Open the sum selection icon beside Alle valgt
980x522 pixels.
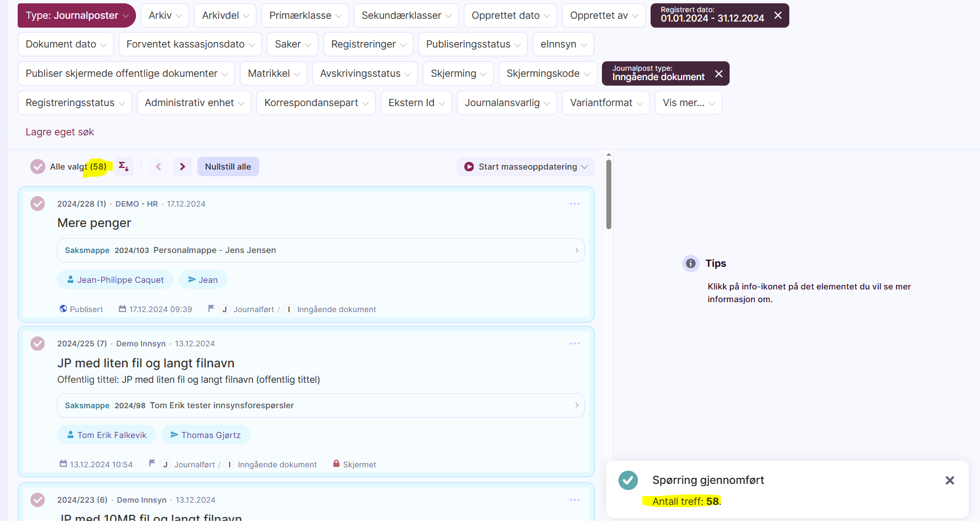(x=124, y=166)
